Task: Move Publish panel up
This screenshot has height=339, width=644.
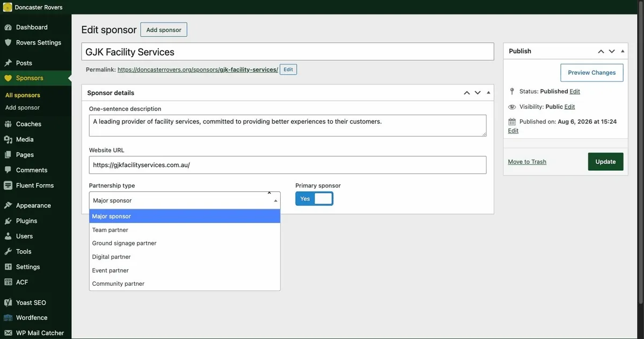Action: 601,51
